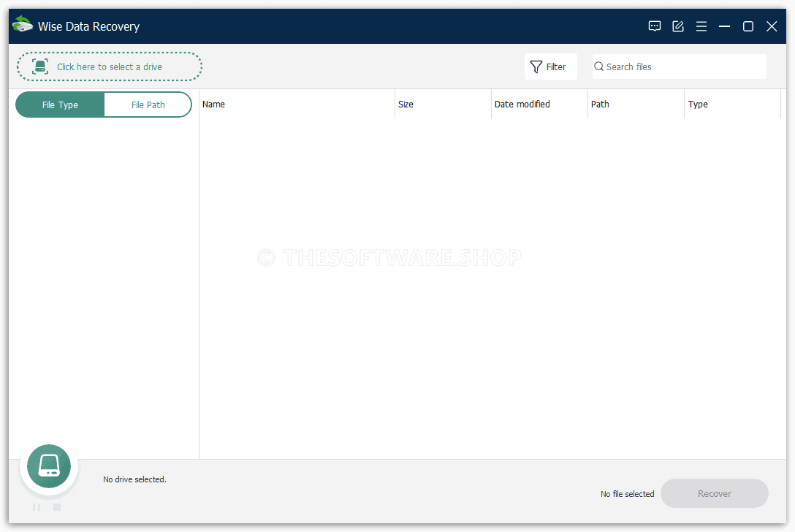This screenshot has width=795, height=532.
Task: Focus the Search files field
Action: (x=680, y=66)
